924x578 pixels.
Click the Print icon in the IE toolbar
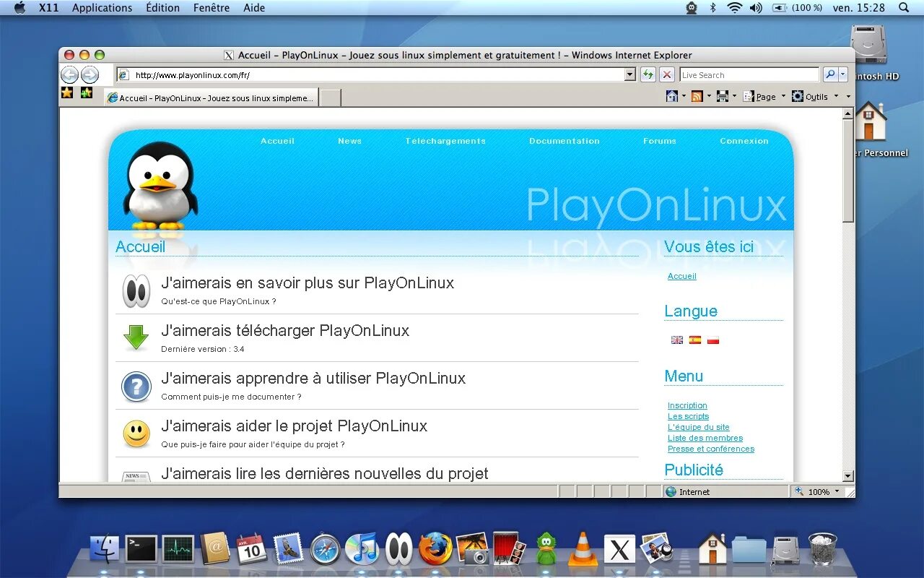pyautogui.click(x=723, y=96)
